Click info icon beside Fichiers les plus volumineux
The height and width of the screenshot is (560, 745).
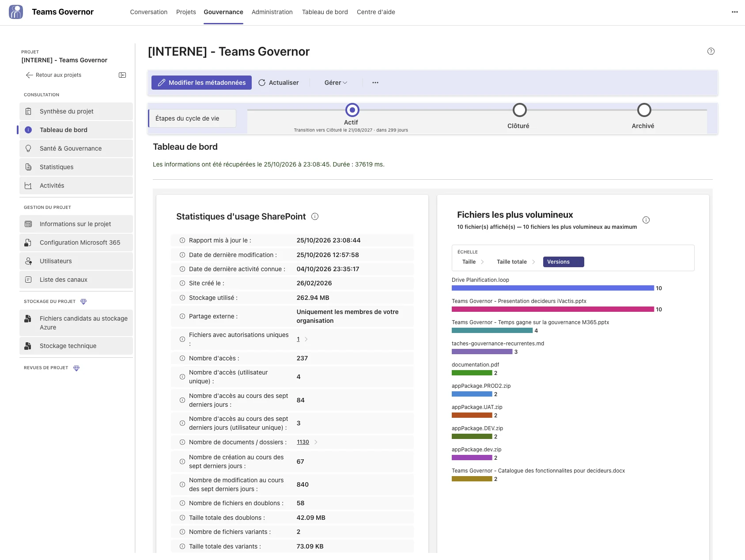point(646,220)
